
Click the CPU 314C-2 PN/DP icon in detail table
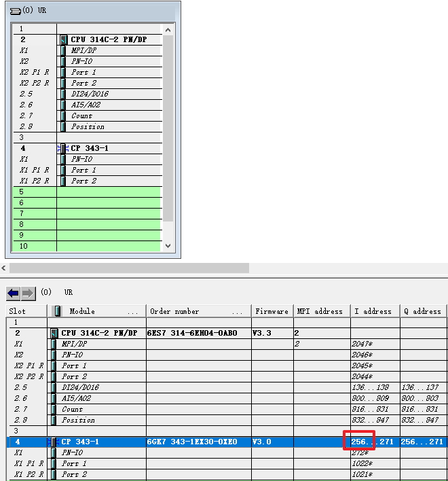[54, 333]
